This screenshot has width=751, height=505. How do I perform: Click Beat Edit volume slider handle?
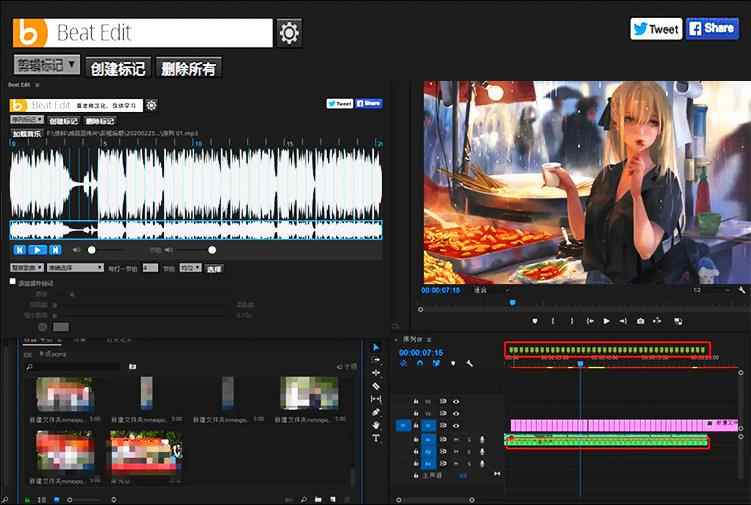[92, 250]
